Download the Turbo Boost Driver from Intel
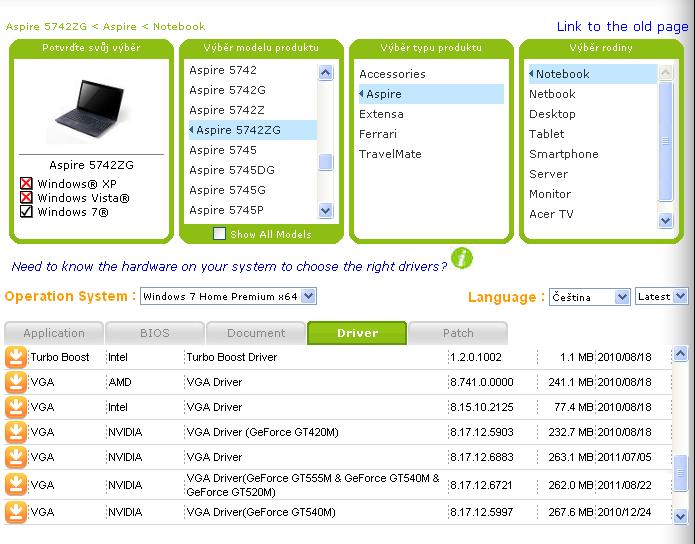This screenshot has height=544, width=695. [x=16, y=357]
